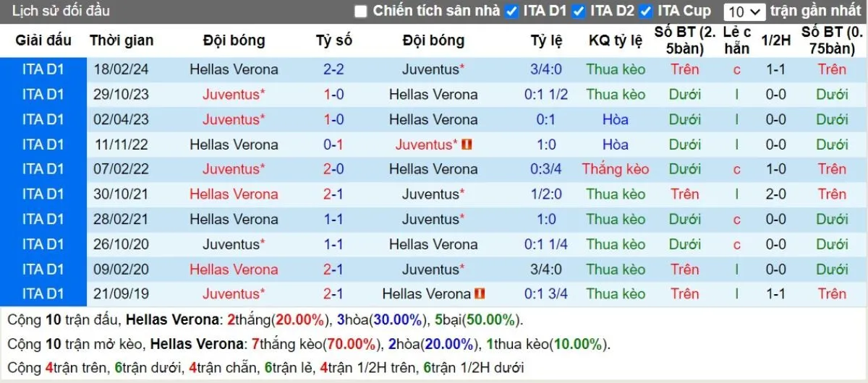
Task: Click the Tỷ số column header
Action: (333, 40)
